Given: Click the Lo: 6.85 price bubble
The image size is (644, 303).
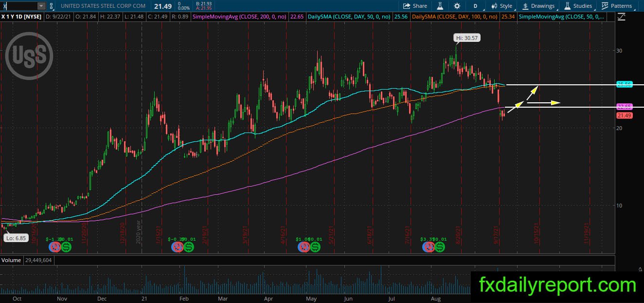Looking at the screenshot, I should pos(16,238).
